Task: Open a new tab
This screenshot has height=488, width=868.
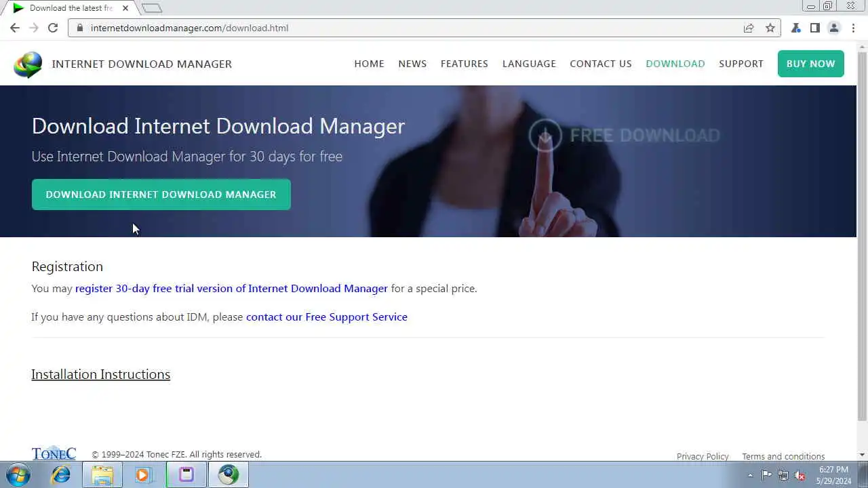Action: 152,8
